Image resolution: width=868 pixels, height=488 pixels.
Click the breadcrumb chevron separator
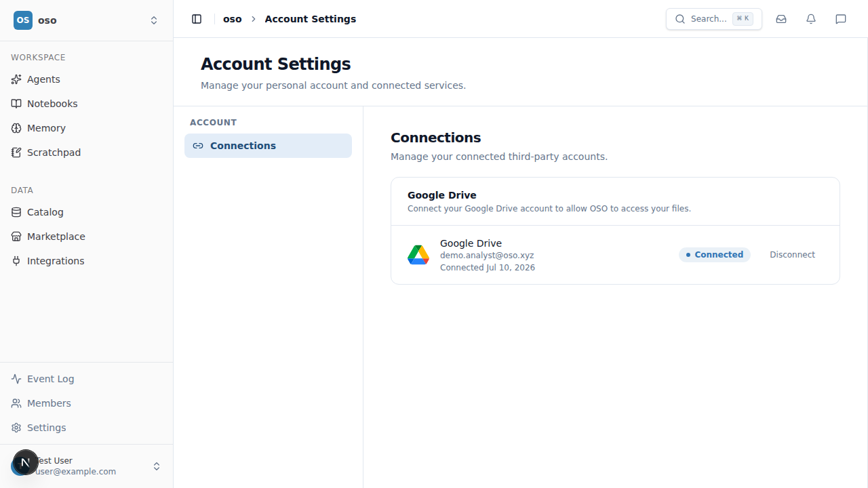point(254,19)
